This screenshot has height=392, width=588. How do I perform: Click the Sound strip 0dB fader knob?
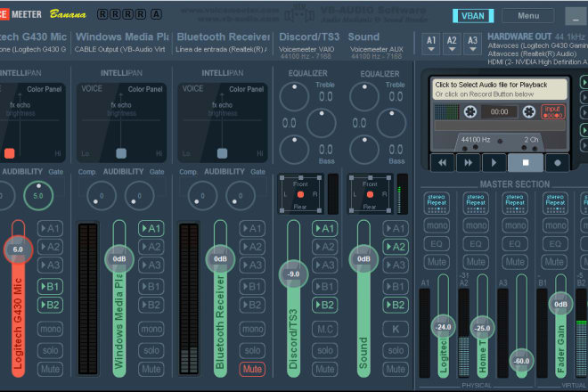click(x=363, y=259)
